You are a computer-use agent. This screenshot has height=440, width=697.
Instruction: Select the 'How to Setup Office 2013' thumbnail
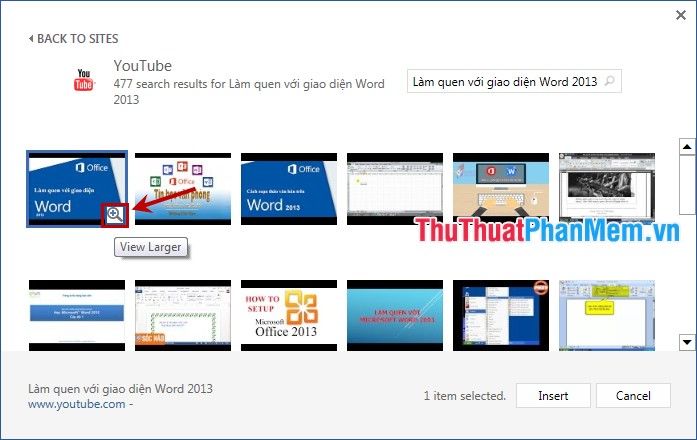click(288, 315)
